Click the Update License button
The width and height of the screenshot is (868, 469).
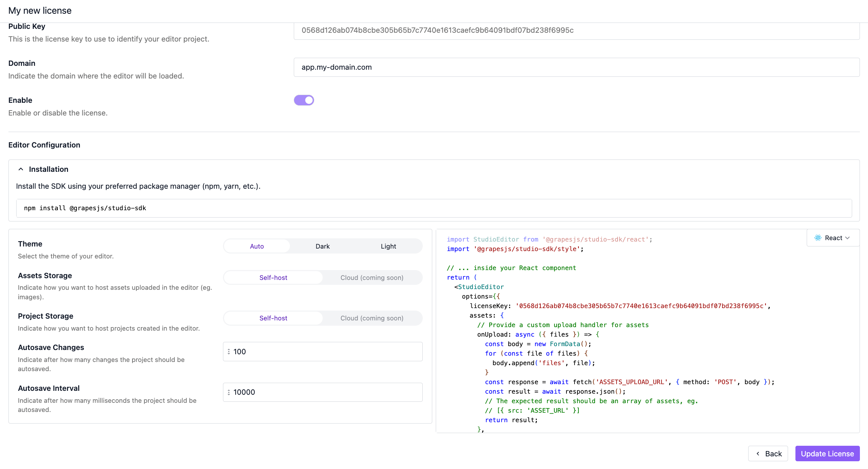(x=827, y=454)
